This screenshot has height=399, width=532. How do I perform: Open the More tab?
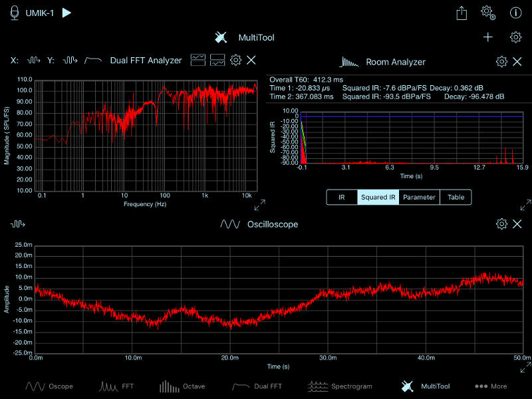click(491, 386)
